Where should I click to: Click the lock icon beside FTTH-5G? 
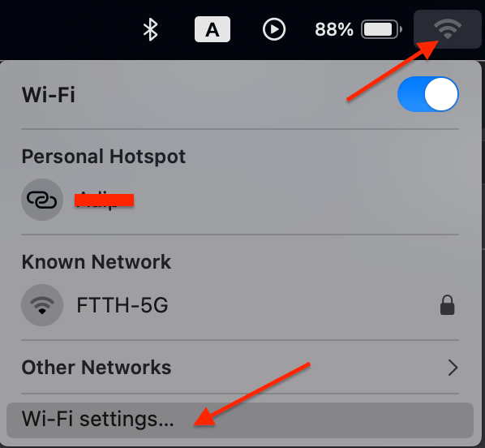pos(447,305)
